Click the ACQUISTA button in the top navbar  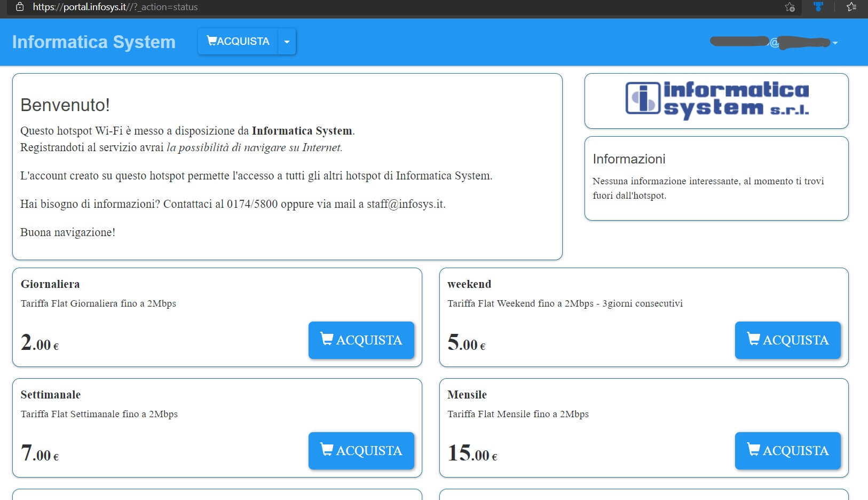click(238, 42)
